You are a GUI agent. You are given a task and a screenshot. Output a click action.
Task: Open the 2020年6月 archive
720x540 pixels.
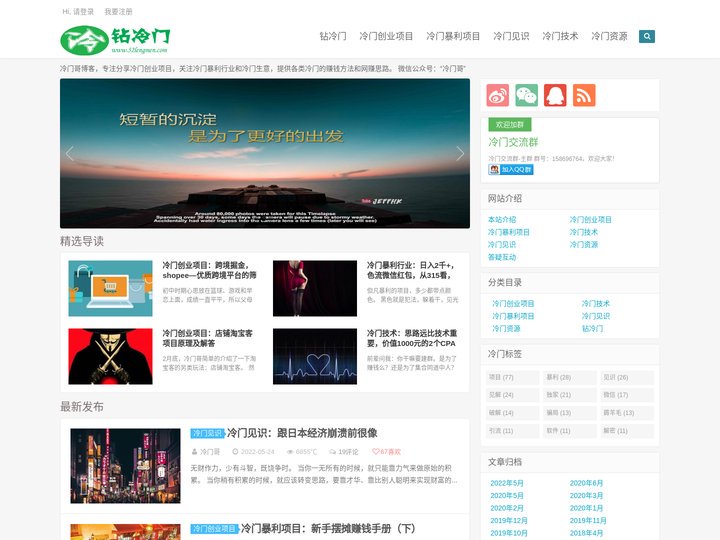point(586,483)
